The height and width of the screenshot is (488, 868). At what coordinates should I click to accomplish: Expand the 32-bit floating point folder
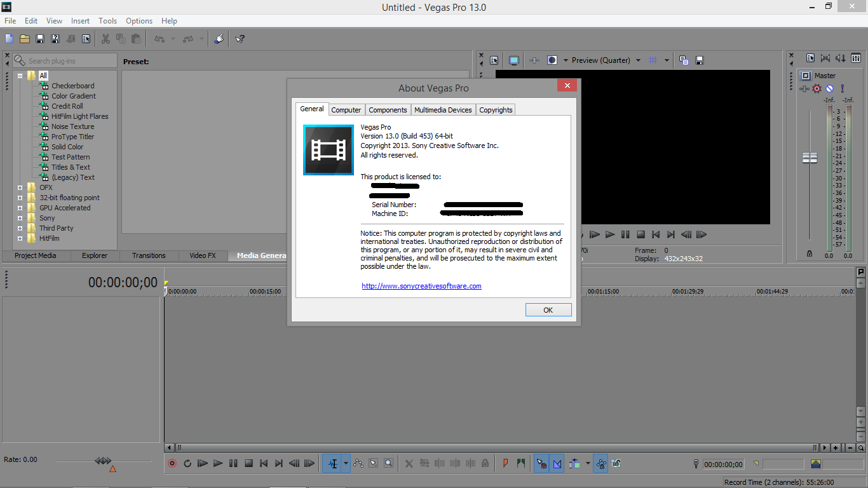click(20, 198)
